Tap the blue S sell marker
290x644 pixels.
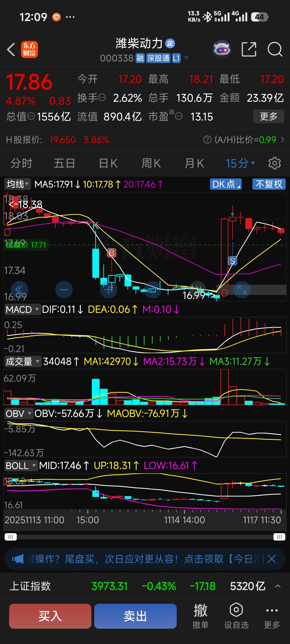tap(233, 261)
